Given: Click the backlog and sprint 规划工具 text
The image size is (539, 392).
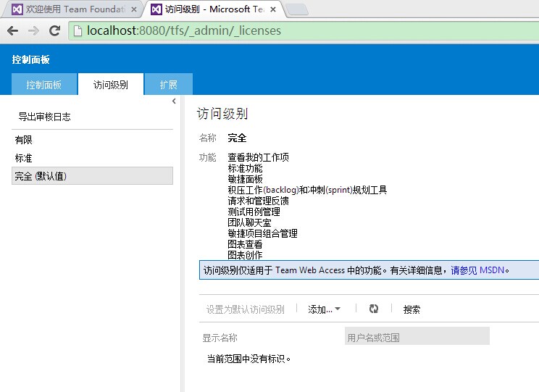Looking at the screenshot, I should pyautogui.click(x=307, y=190).
